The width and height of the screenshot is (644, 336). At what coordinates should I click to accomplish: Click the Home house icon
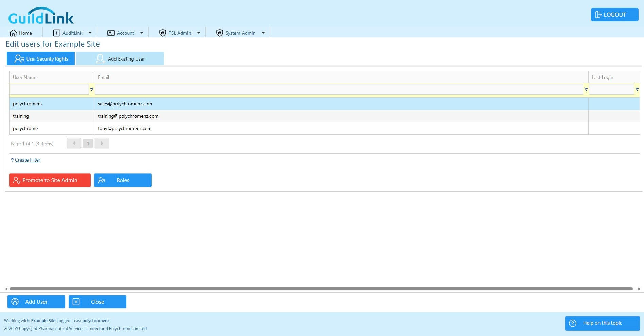(x=13, y=33)
